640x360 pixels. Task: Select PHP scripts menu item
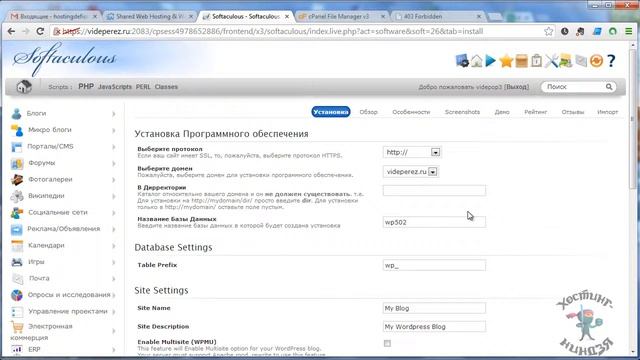(x=86, y=87)
